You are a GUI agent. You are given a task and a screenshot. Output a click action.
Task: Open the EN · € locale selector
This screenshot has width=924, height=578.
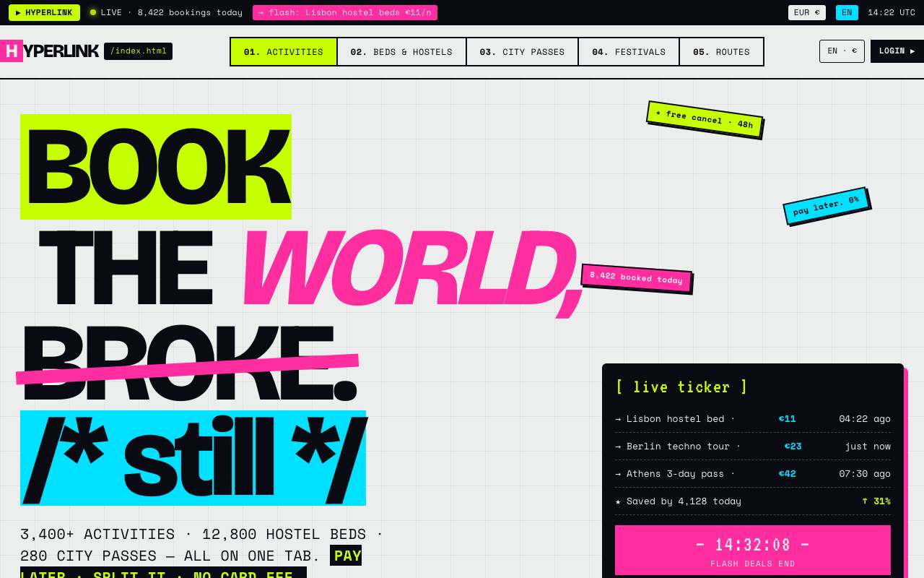(x=842, y=51)
